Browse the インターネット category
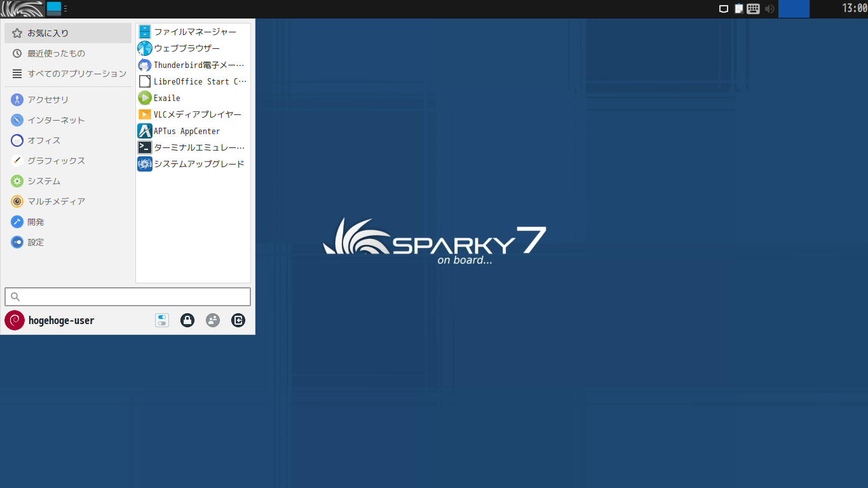Viewport: 868px width, 488px height. coord(68,120)
